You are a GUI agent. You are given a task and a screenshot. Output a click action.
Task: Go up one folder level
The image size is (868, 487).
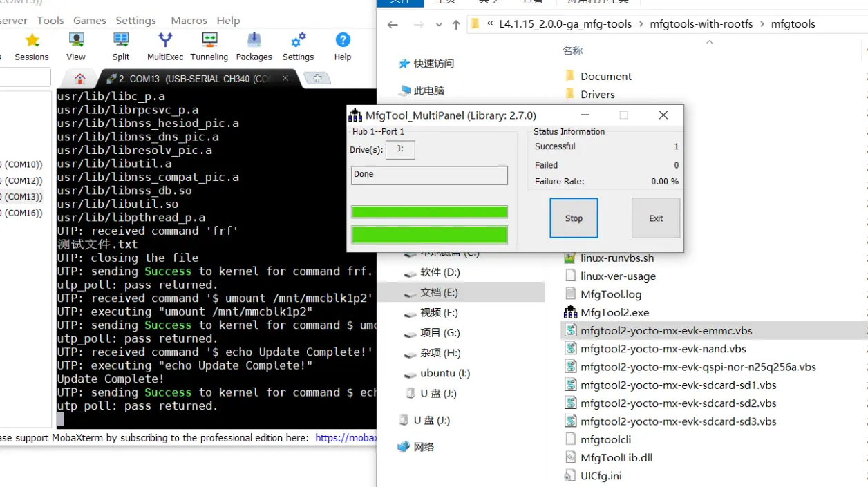[x=456, y=25]
